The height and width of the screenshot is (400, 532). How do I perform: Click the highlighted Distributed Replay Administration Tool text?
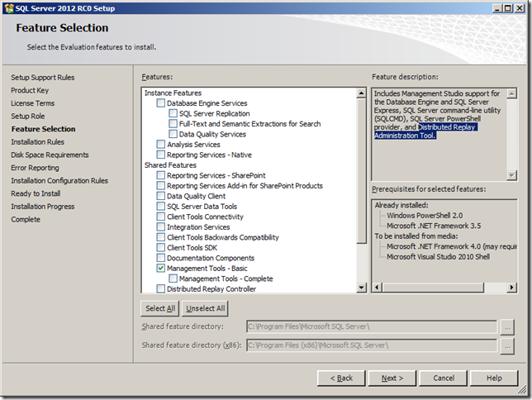coord(426,131)
